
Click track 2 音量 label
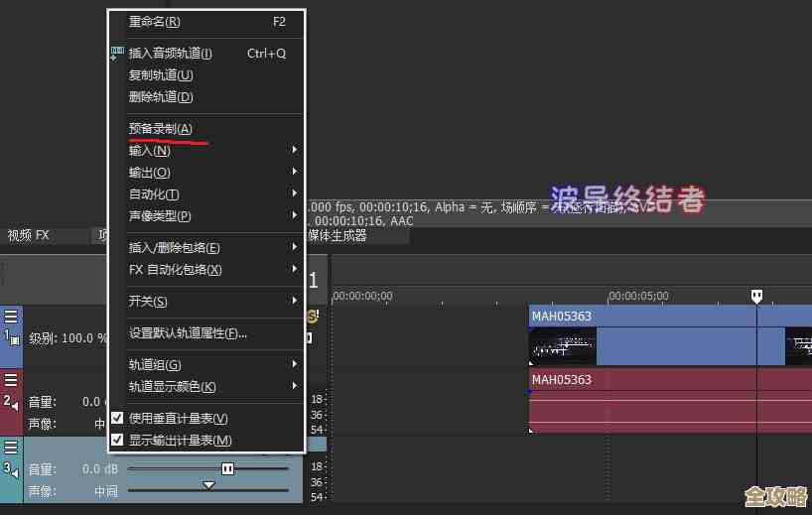click(42, 402)
